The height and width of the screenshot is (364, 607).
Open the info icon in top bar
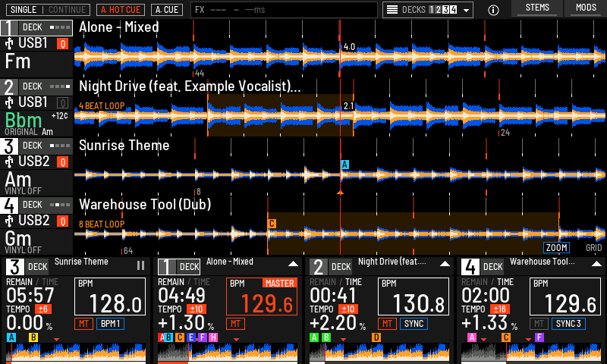(493, 10)
